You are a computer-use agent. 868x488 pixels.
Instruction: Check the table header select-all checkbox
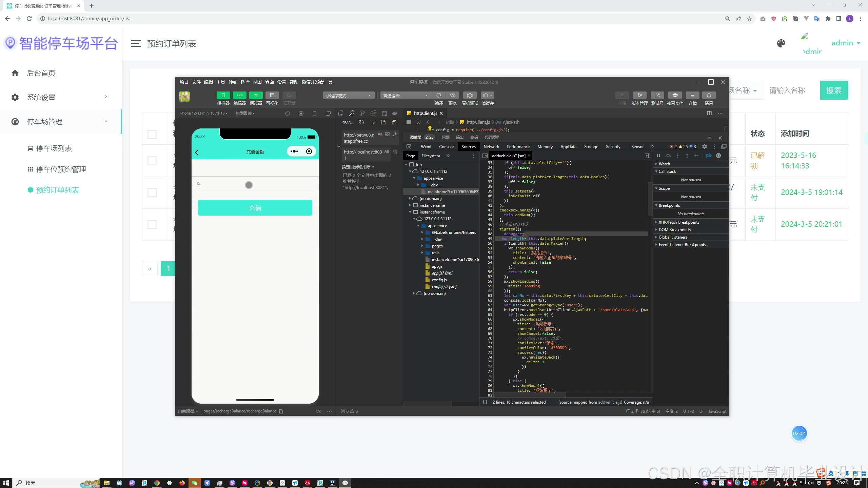coord(152,134)
